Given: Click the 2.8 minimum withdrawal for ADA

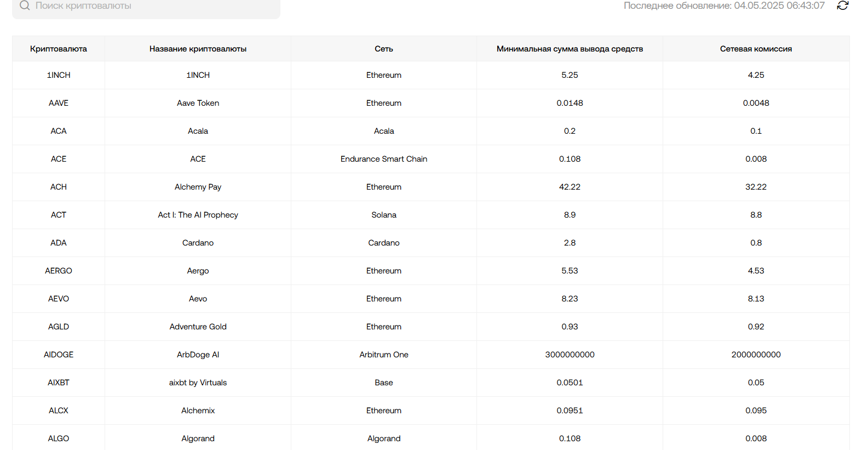Looking at the screenshot, I should pyautogui.click(x=570, y=243).
